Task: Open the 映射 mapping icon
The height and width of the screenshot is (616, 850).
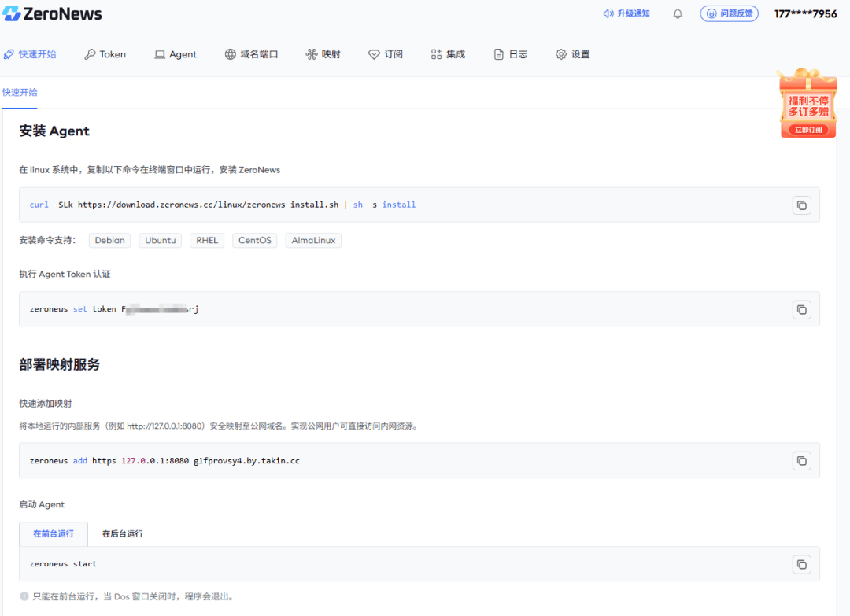Action: [x=311, y=54]
